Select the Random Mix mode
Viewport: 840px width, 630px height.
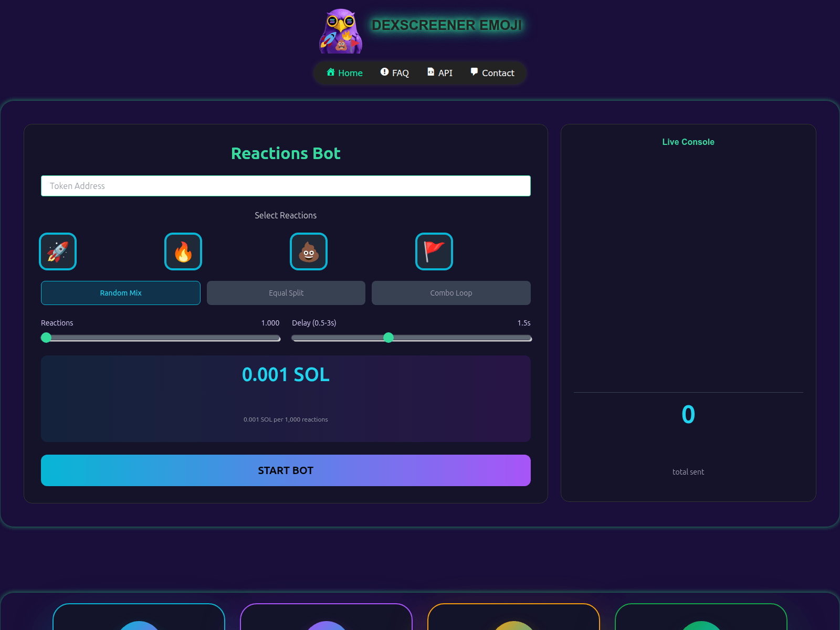point(121,293)
